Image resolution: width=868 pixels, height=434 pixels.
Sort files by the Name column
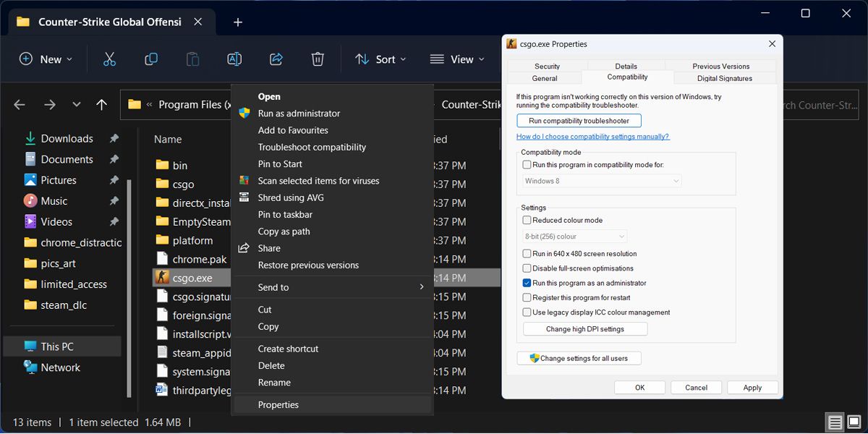pyautogui.click(x=168, y=139)
